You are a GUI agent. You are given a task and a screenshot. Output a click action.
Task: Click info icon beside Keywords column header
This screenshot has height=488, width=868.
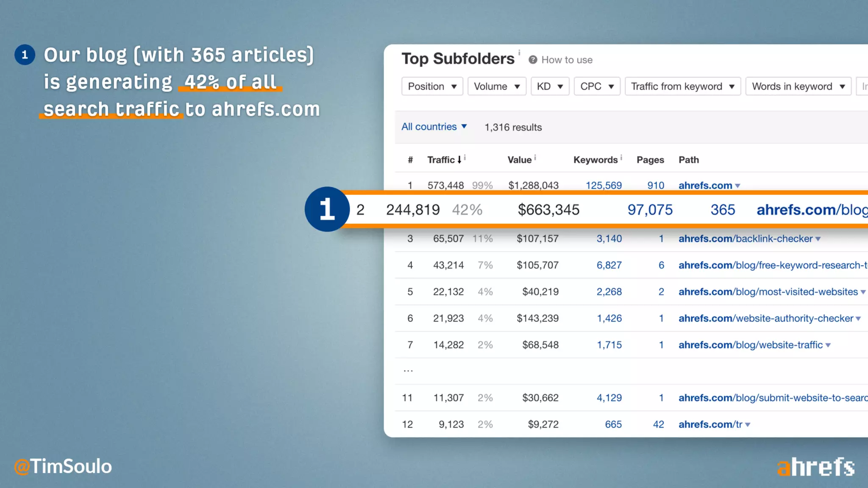621,158
